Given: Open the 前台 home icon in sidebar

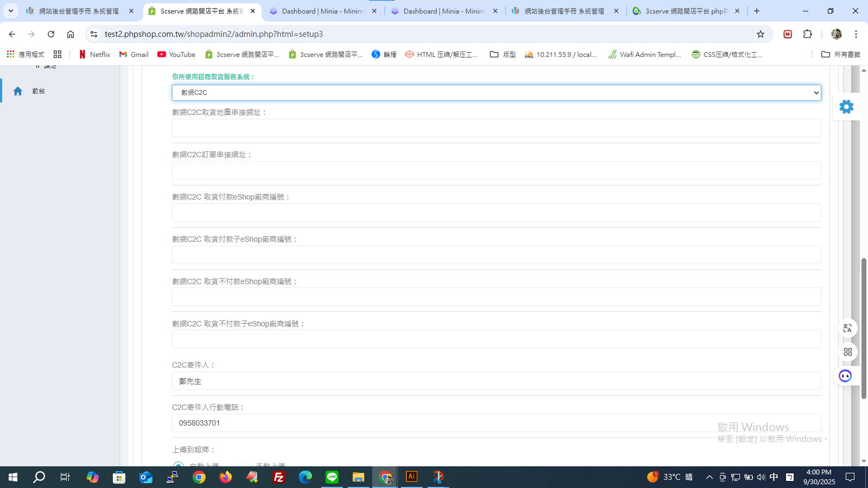Looking at the screenshot, I should click(x=18, y=91).
